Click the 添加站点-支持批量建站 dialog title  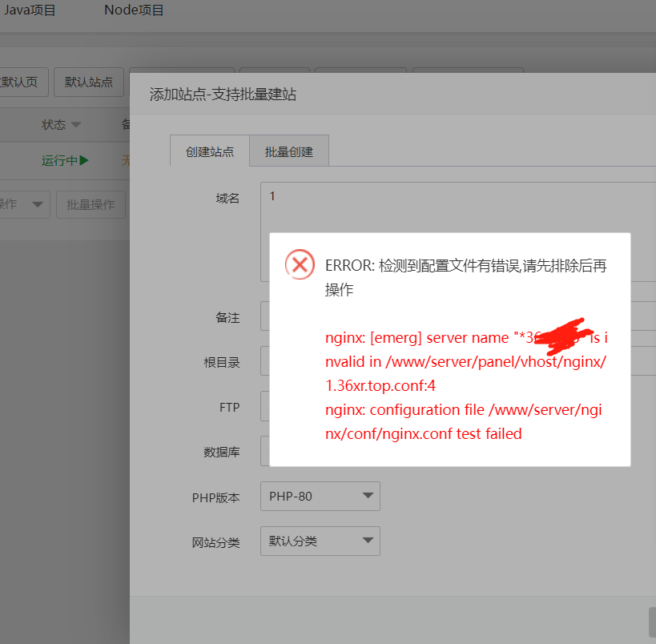(223, 95)
